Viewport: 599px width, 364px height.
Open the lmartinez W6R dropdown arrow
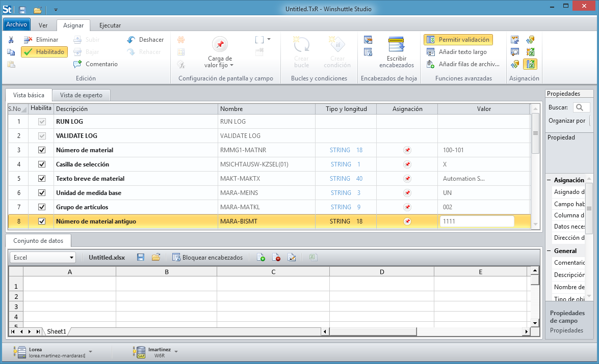[x=176, y=351]
